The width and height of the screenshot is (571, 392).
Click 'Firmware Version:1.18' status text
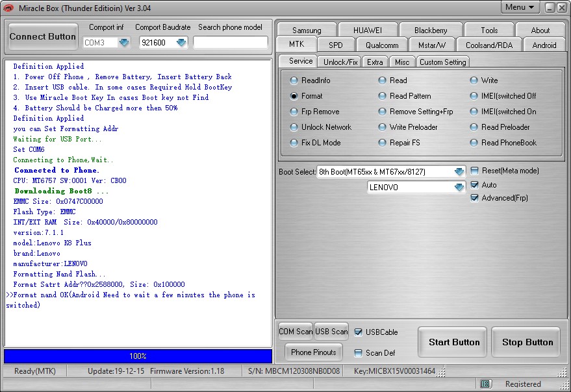187,371
